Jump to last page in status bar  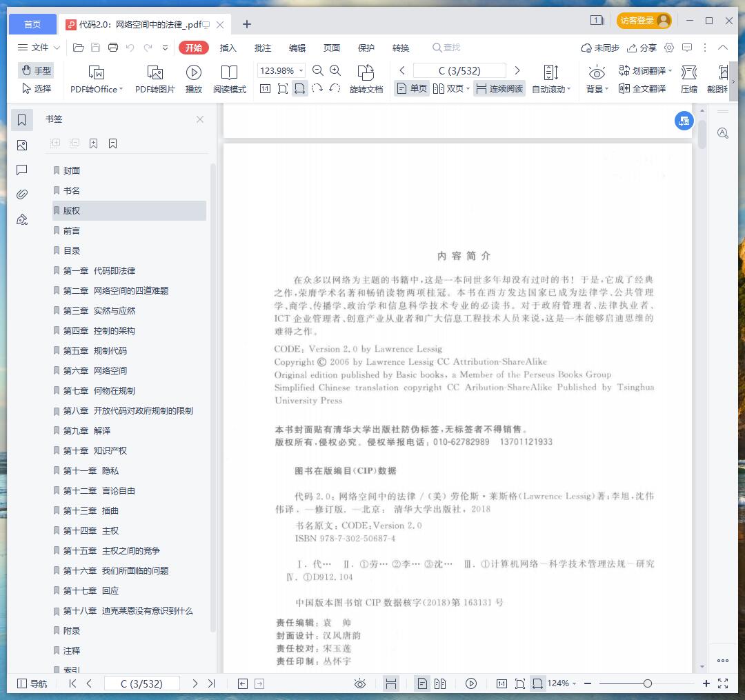click(x=212, y=683)
